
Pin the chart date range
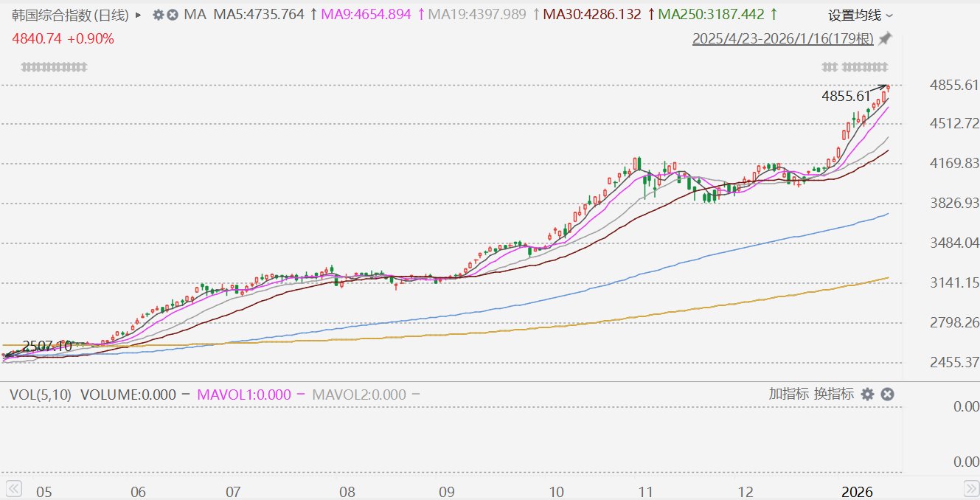pos(886,38)
